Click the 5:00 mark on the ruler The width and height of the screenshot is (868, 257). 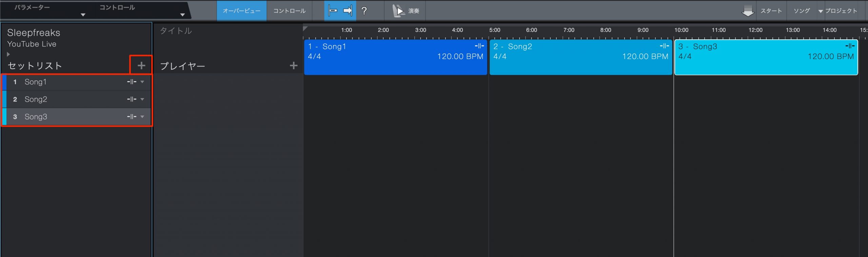point(495,30)
